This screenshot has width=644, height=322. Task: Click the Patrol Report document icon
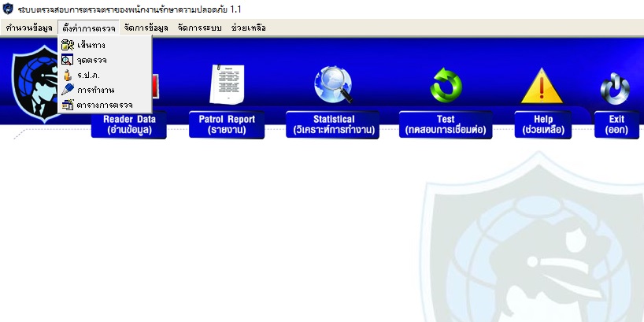(227, 83)
